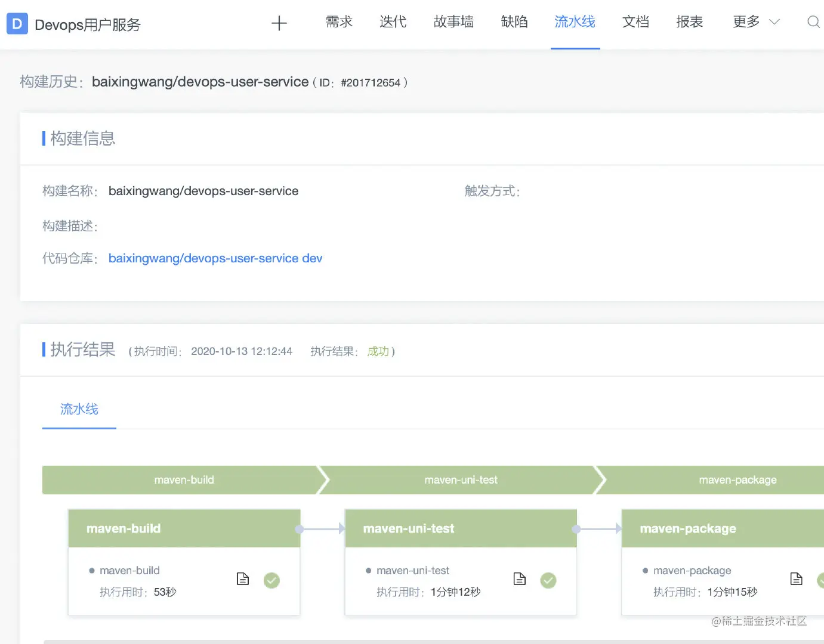Click the blue D project logo icon
This screenshot has height=644, width=824.
coord(17,24)
